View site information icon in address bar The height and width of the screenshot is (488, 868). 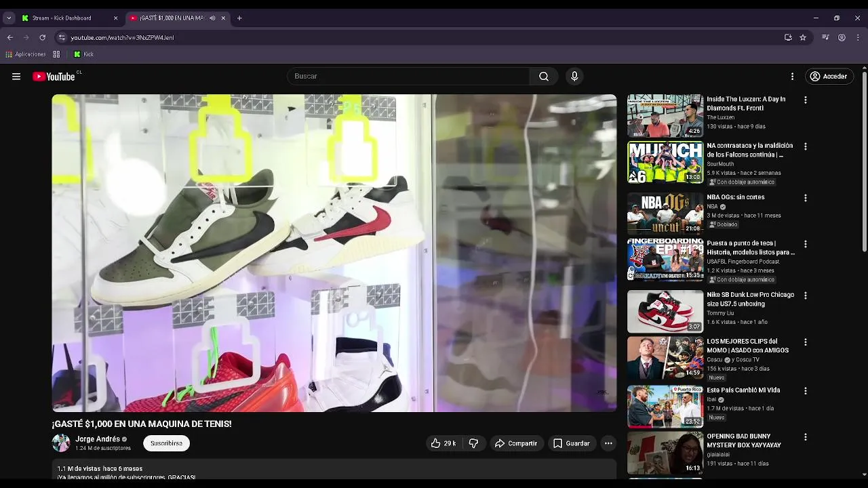(x=62, y=37)
